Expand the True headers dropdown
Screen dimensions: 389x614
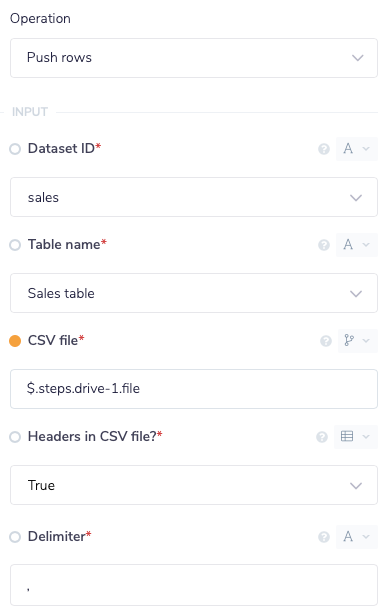194,485
